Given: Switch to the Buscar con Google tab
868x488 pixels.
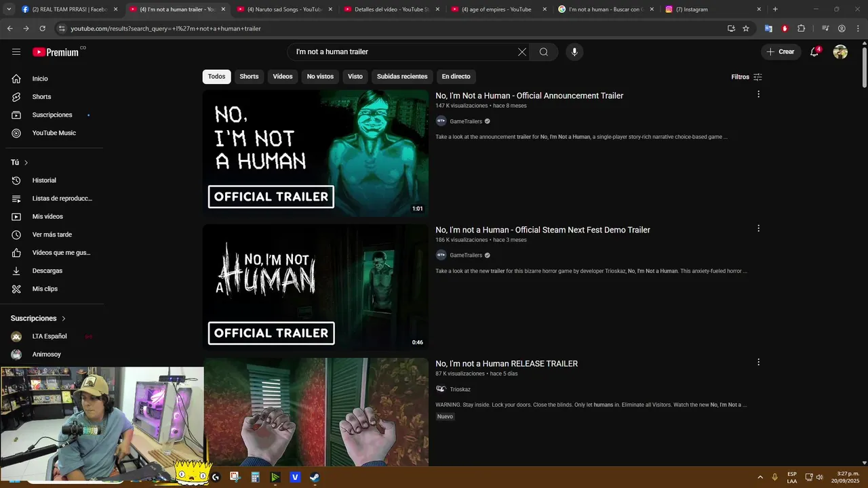Looking at the screenshot, I should 606,9.
